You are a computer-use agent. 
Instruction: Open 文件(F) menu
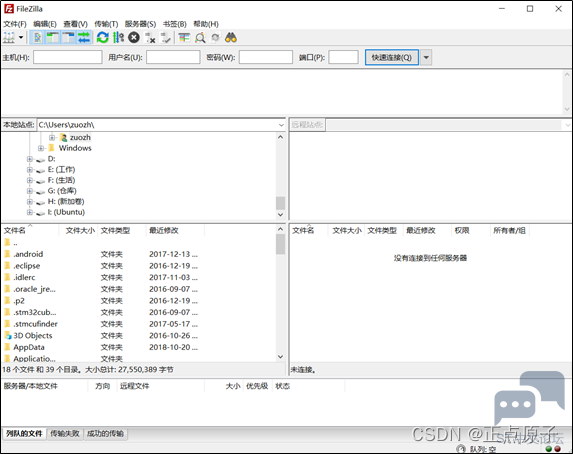pyautogui.click(x=15, y=24)
